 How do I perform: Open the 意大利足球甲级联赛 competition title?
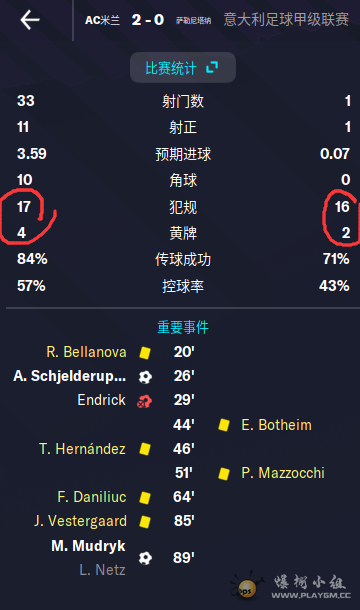point(286,19)
